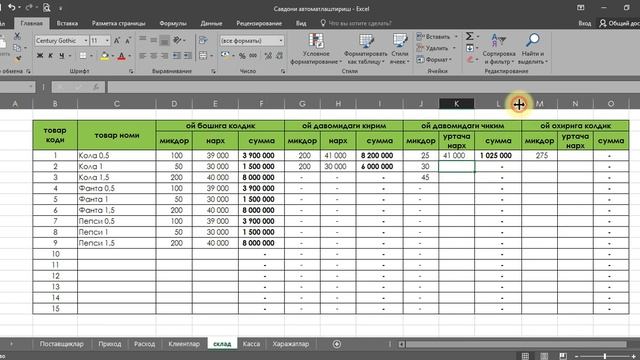Click the Decrease Indent icon
Viewport: 640px width, 360px height.
pyautogui.click(x=176, y=56)
